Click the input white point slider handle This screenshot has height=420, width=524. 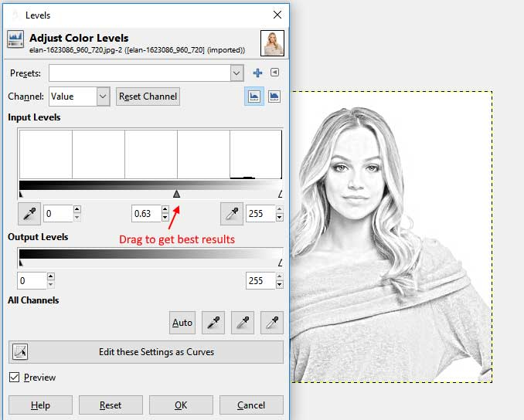pyautogui.click(x=281, y=194)
